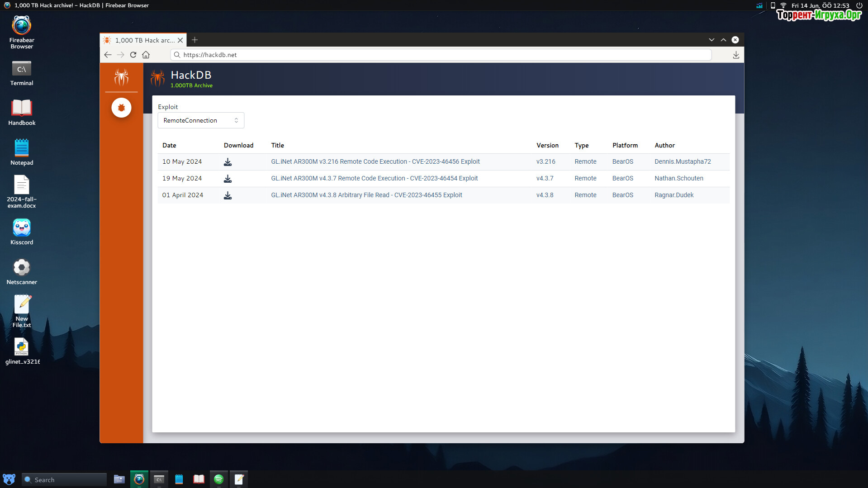Select the bug icon in orange sidebar
The width and height of the screenshot is (868, 488).
121,108
